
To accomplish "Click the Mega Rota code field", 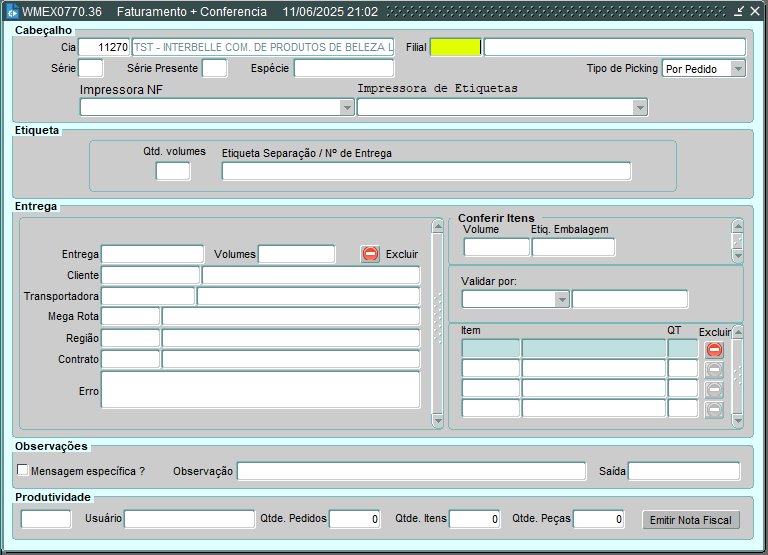I will pyautogui.click(x=130, y=316).
